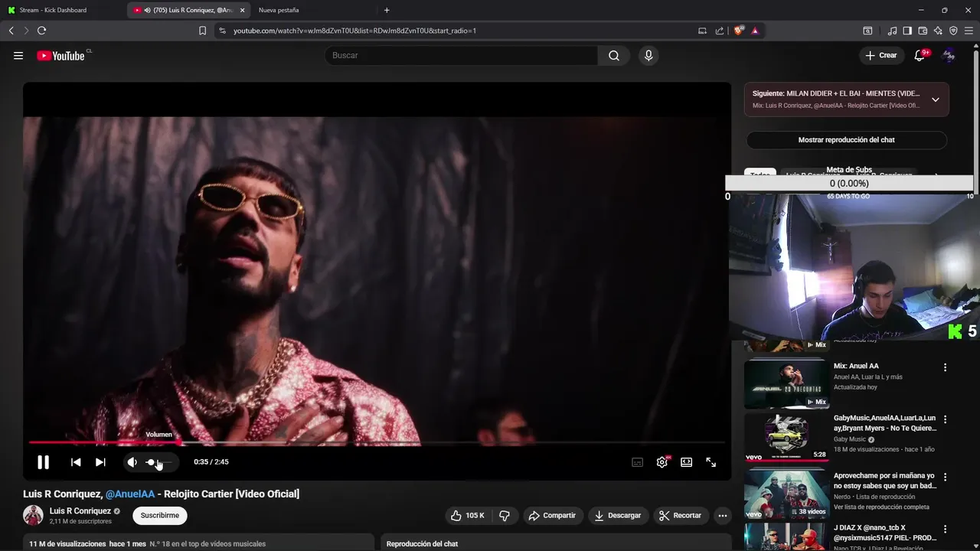Skip to the next video in playlist

click(x=100, y=462)
